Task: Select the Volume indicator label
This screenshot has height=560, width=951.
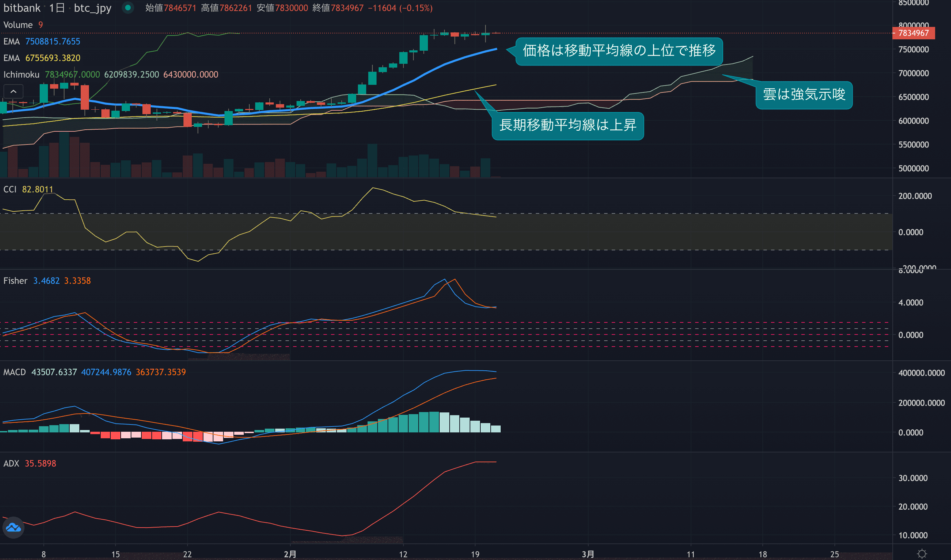Action: point(18,25)
